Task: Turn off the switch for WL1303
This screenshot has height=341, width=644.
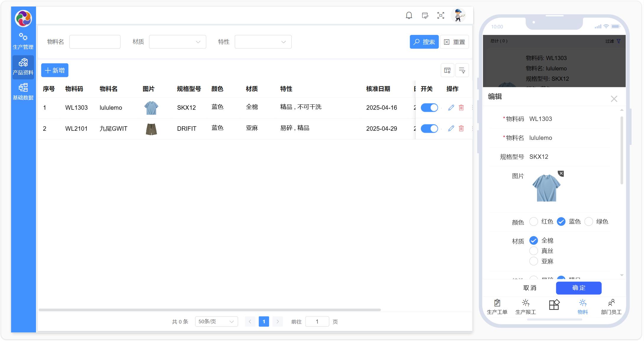Action: coord(429,108)
